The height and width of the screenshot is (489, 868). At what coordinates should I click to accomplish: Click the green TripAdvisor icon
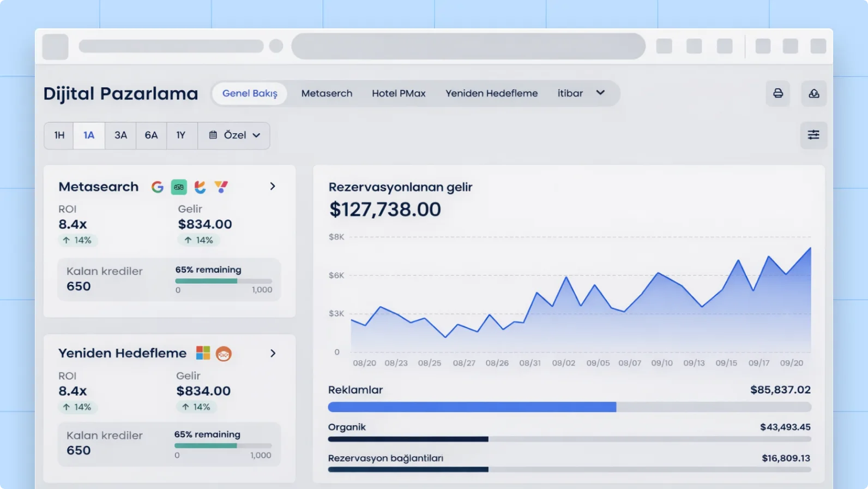(179, 187)
